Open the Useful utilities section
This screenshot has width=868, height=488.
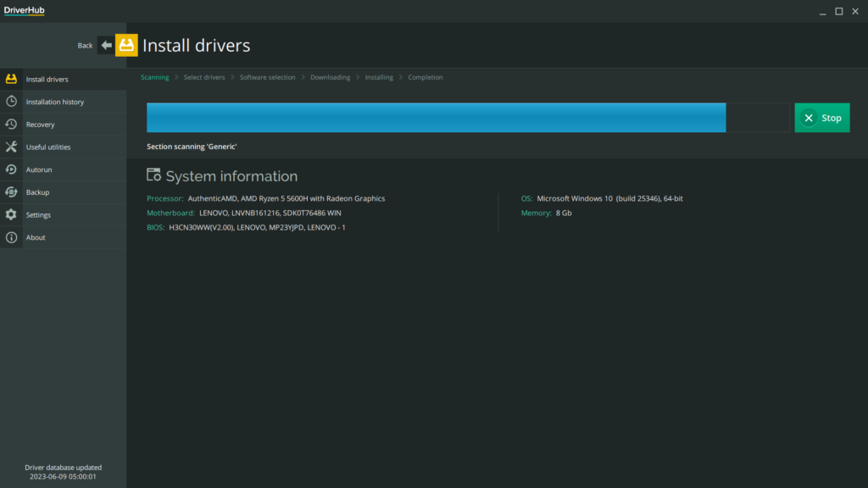(48, 147)
